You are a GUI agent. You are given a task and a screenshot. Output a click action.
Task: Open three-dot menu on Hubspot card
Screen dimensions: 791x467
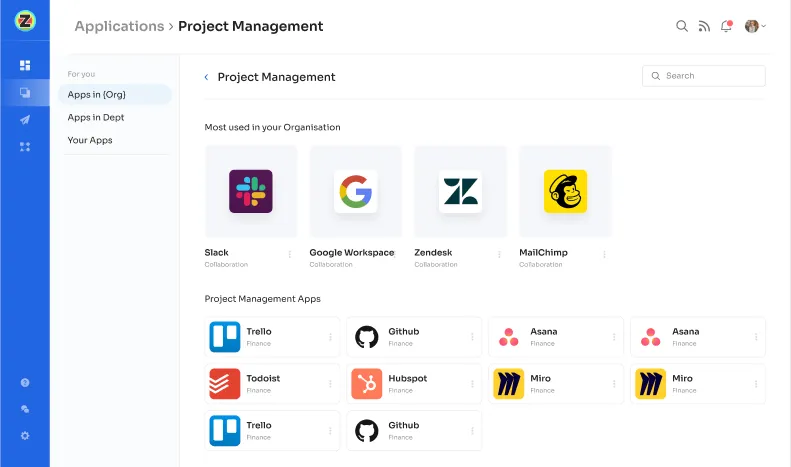[x=472, y=384]
